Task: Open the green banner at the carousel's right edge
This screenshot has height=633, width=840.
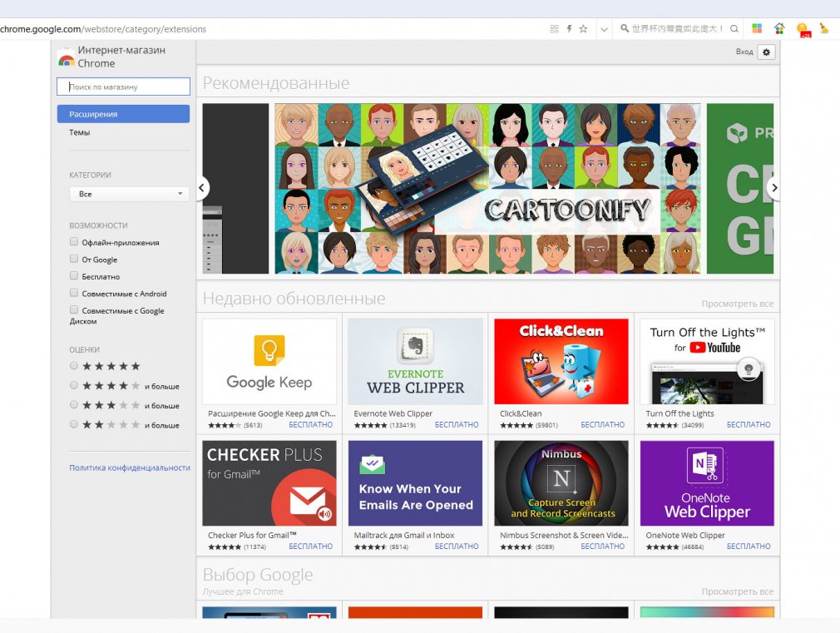Action: pos(740,189)
